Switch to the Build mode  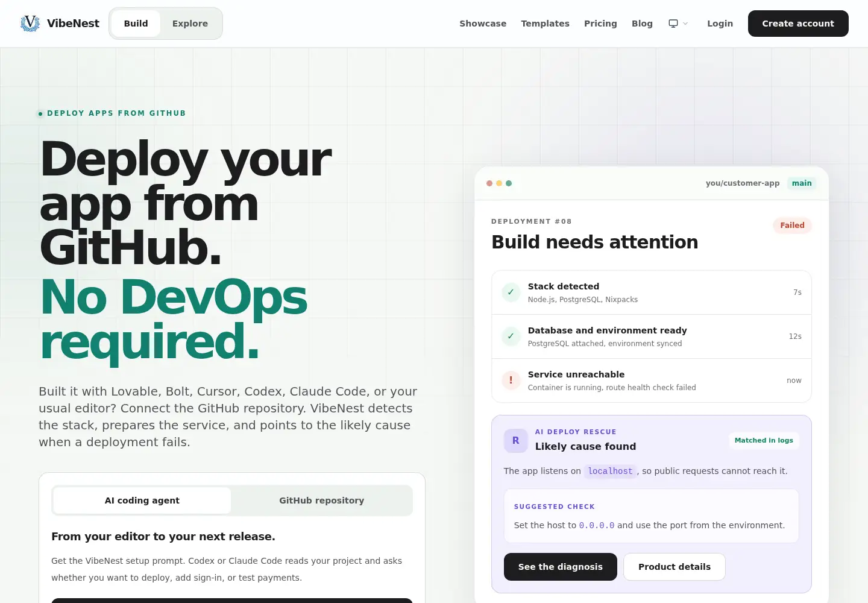pos(136,24)
